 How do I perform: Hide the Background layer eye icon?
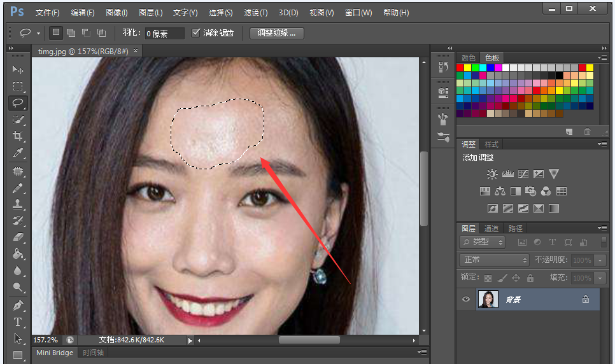[x=466, y=299]
